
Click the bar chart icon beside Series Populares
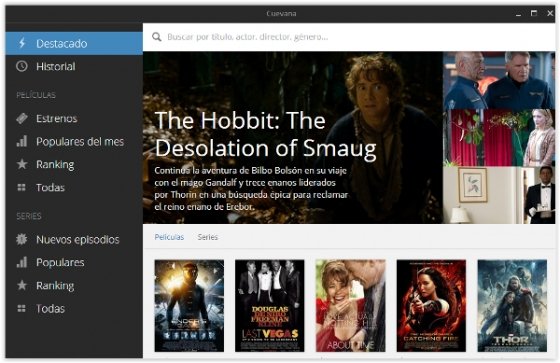point(22,262)
